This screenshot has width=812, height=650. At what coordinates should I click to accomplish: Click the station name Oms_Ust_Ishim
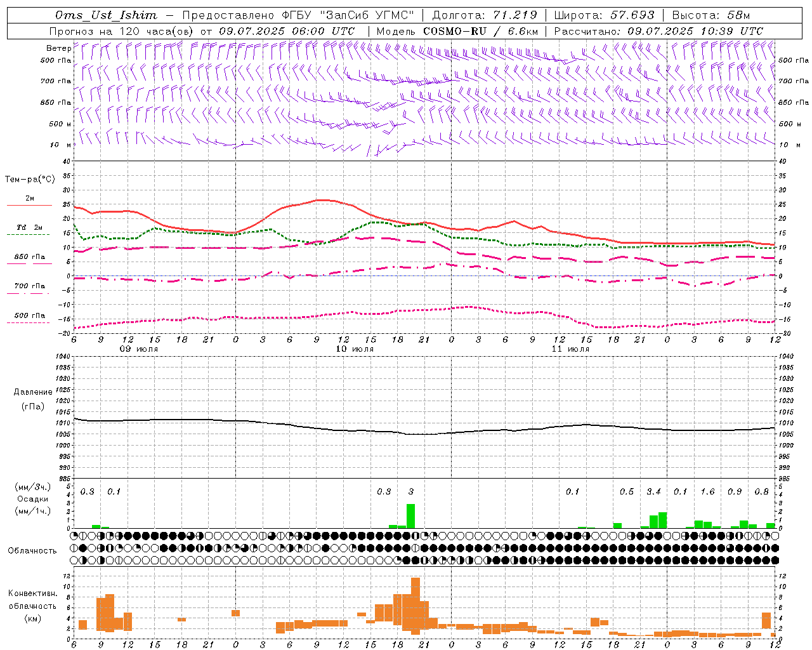pyautogui.click(x=106, y=15)
